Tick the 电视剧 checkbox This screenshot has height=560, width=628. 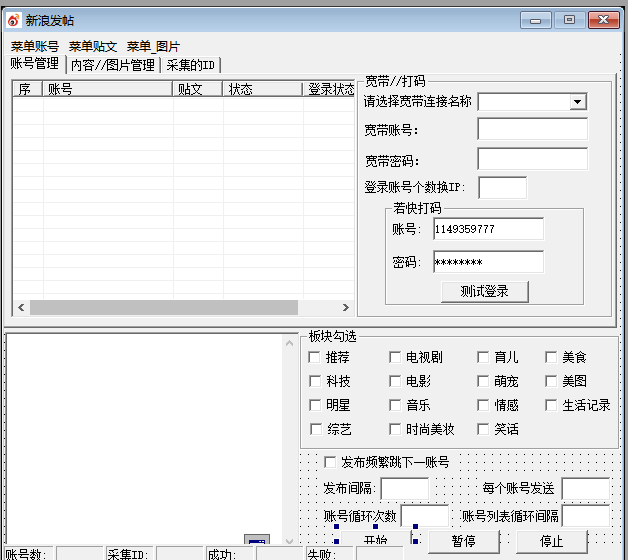click(x=395, y=357)
